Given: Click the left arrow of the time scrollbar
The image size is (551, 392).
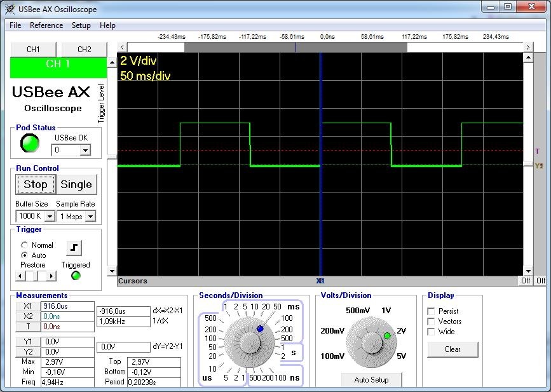Looking at the screenshot, I should (123, 47).
